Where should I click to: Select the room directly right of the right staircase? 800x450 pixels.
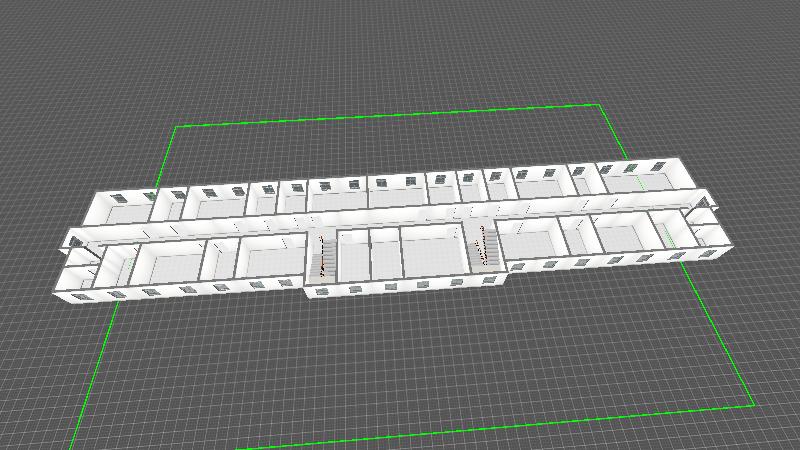pyautogui.click(x=528, y=243)
